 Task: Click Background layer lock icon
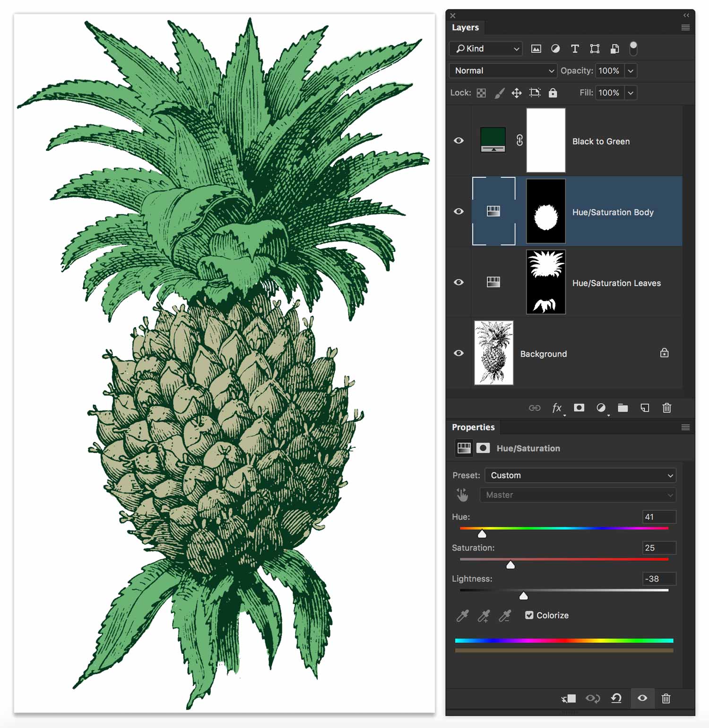[x=665, y=353]
